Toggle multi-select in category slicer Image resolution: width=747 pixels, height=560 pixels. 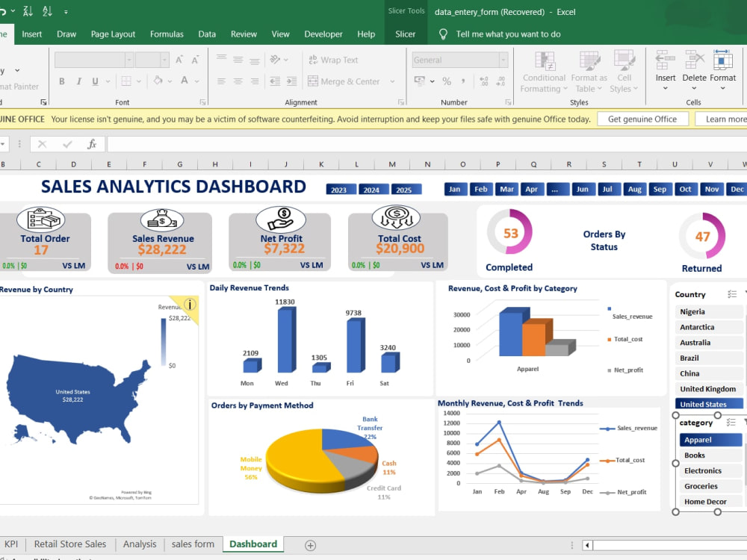(731, 423)
